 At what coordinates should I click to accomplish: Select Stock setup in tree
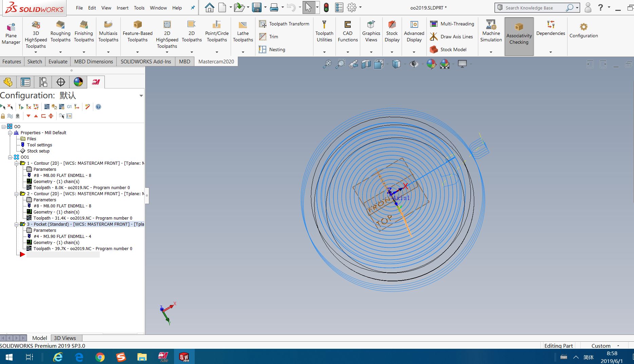[38, 151]
